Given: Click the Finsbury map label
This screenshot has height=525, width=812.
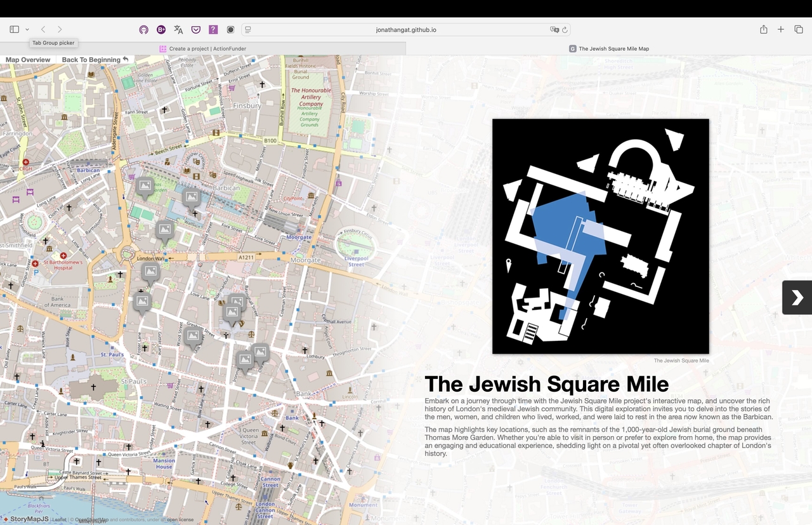Looking at the screenshot, I should coord(247,105).
